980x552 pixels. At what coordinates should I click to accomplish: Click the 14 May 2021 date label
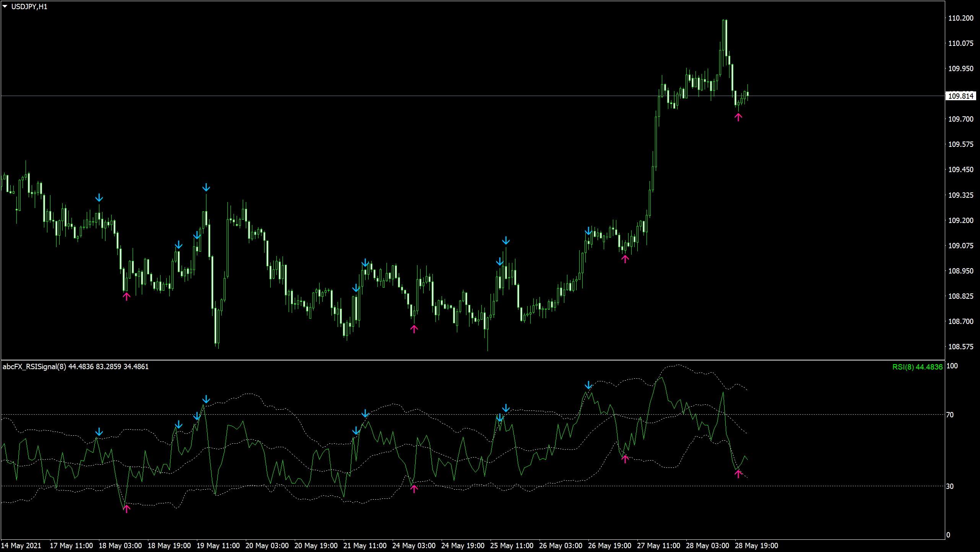21,545
